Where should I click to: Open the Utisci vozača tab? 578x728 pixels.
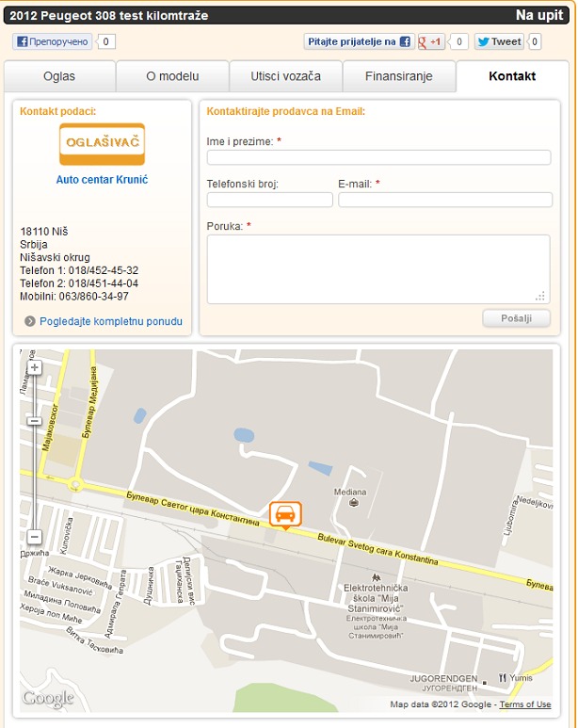pos(285,76)
